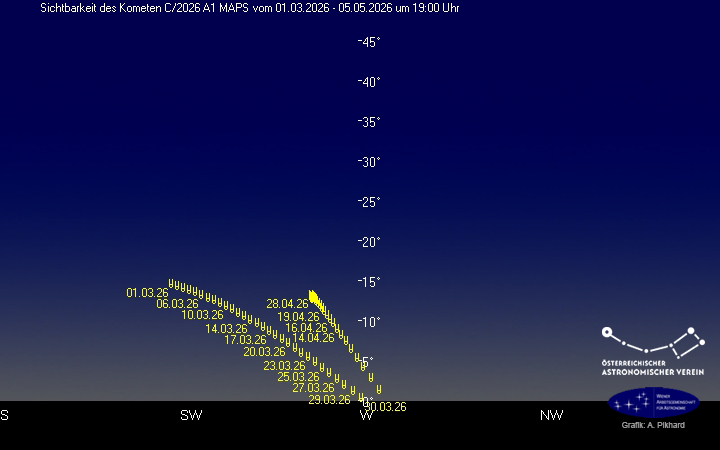
Task: Click the 17.03.26 date label
Action: (245, 340)
